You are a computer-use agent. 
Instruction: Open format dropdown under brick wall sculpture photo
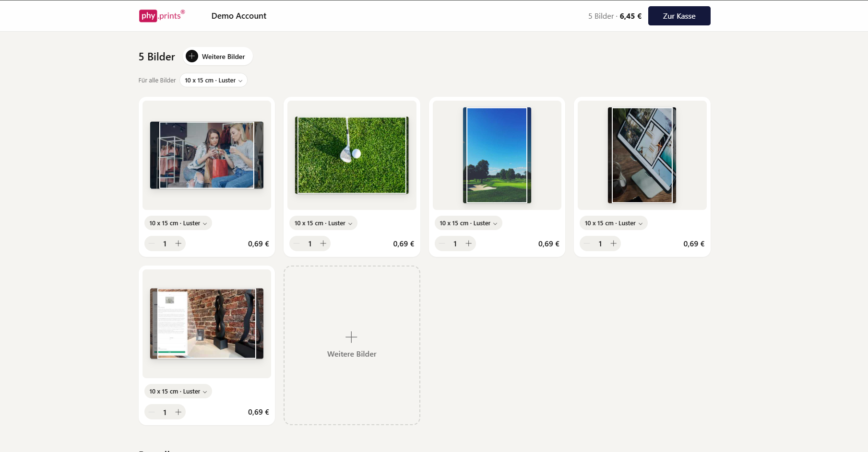coord(178,391)
